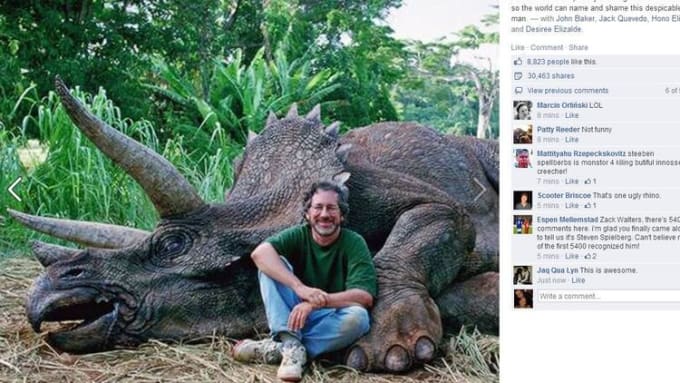
Task: Click comment bubble icon by View previous comments
Action: tap(518, 90)
